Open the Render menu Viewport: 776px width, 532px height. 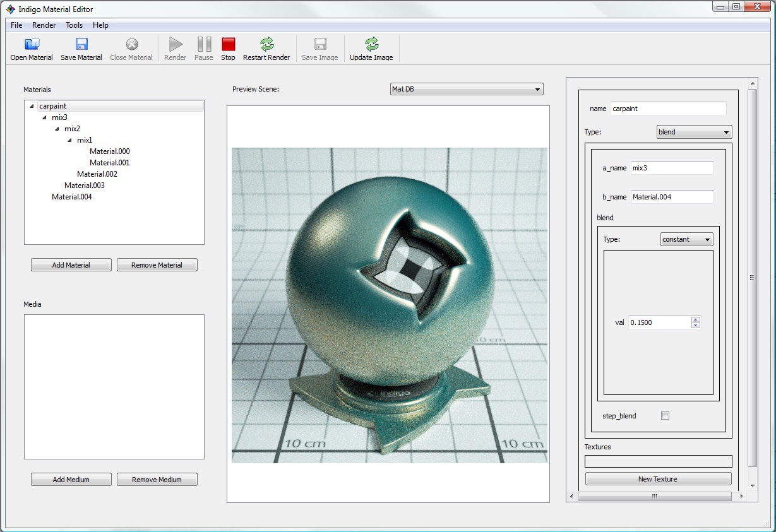44,25
